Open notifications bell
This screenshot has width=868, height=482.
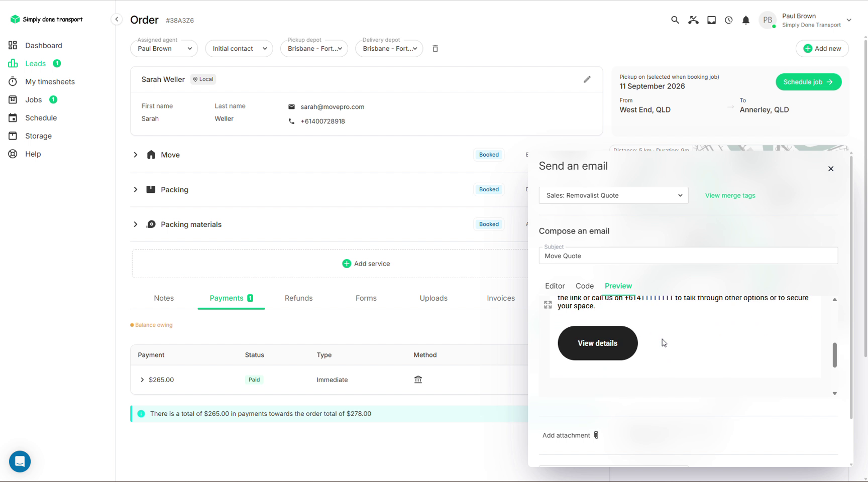746,20
